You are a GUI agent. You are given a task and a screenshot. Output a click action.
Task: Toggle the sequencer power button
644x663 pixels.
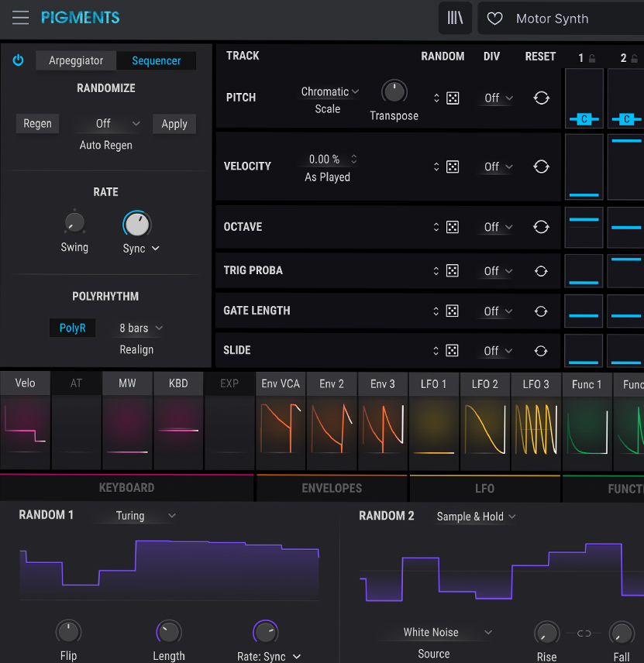[x=18, y=60]
